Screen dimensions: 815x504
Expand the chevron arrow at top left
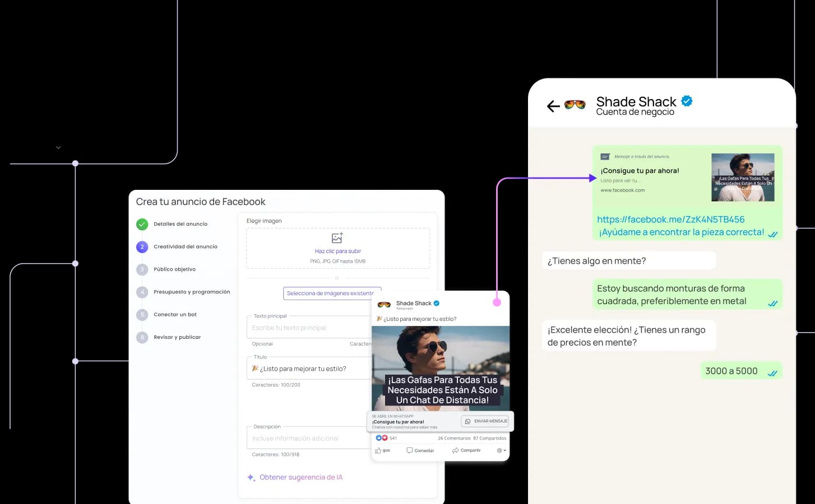(58, 147)
